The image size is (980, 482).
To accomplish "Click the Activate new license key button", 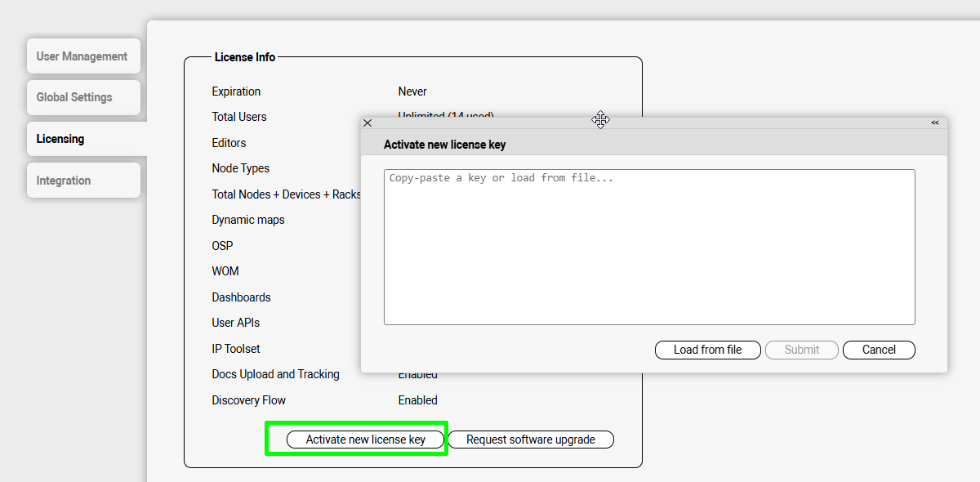I will click(366, 440).
